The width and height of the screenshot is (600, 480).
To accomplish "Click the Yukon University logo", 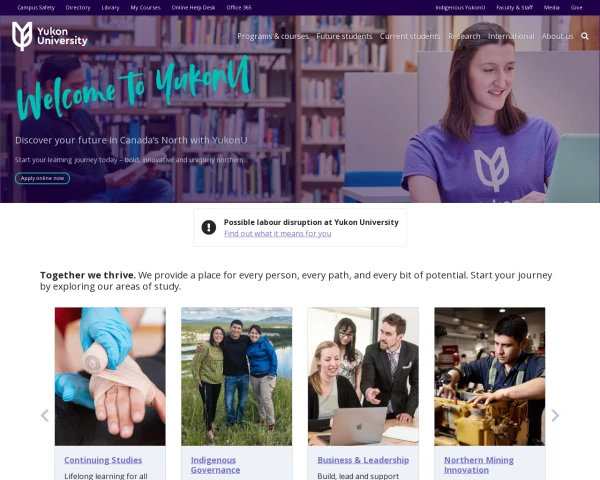I will (x=50, y=36).
